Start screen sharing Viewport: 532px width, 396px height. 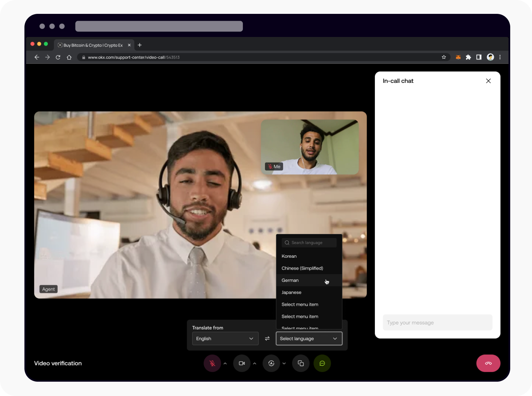[x=301, y=363]
